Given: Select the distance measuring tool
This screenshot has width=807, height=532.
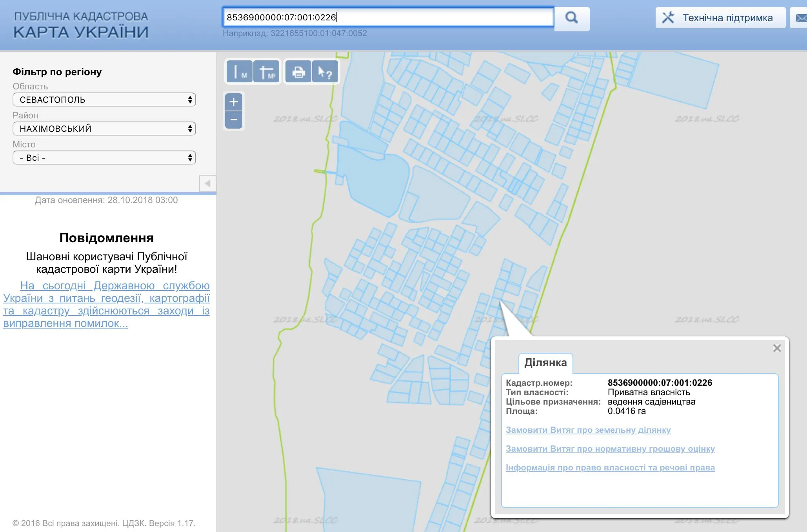Looking at the screenshot, I should (240, 72).
